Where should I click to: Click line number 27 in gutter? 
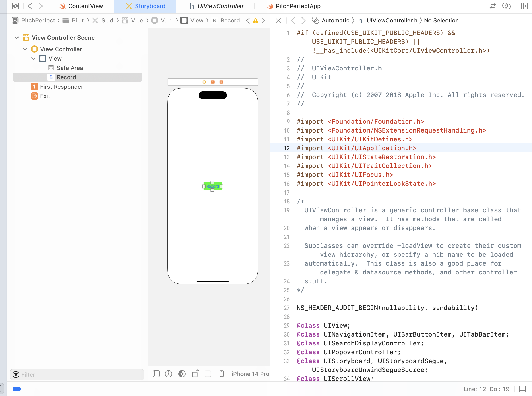coord(287,308)
